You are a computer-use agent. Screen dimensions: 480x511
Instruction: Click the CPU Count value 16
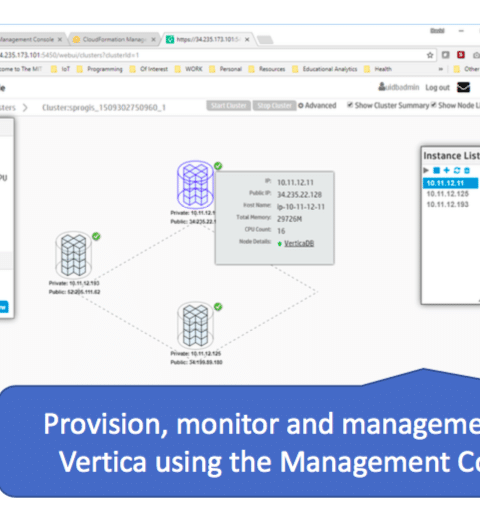point(281,231)
